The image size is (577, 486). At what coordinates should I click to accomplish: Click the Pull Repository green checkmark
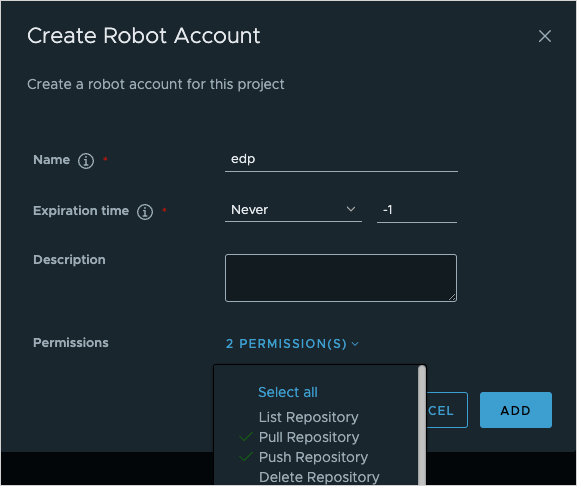pyautogui.click(x=245, y=437)
